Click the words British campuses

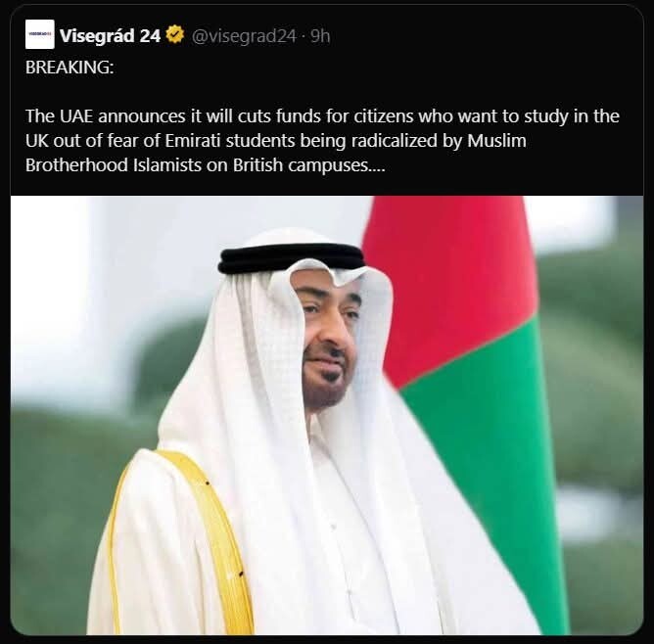pos(307,165)
